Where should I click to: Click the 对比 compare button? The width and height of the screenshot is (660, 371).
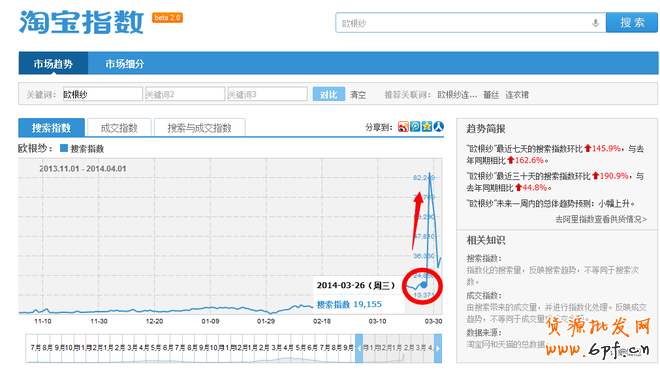pos(329,94)
